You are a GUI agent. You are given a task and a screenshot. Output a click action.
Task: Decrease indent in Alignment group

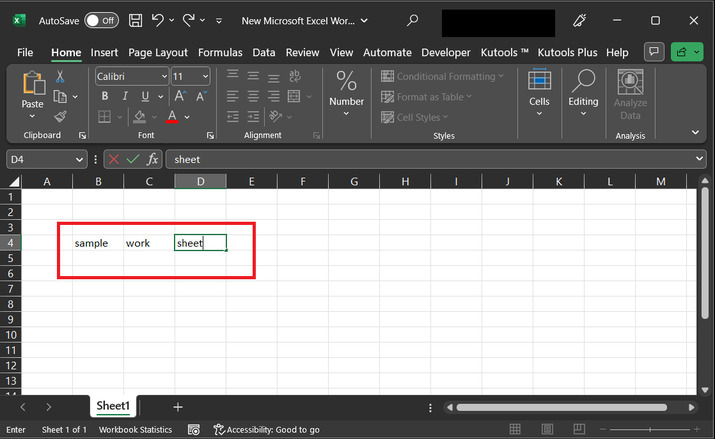[x=233, y=117]
